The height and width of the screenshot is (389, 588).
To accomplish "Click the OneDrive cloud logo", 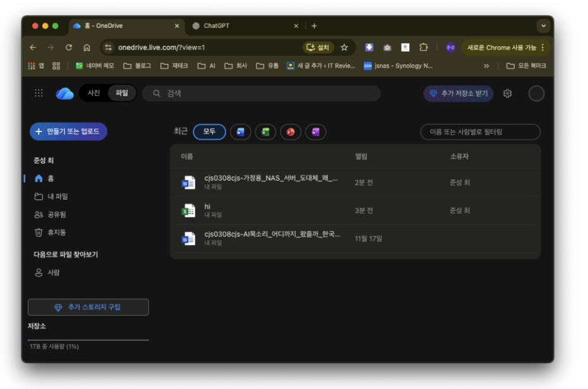I will (64, 93).
